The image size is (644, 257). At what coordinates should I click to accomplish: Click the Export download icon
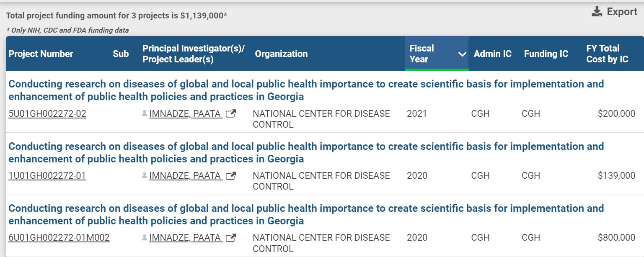597,12
